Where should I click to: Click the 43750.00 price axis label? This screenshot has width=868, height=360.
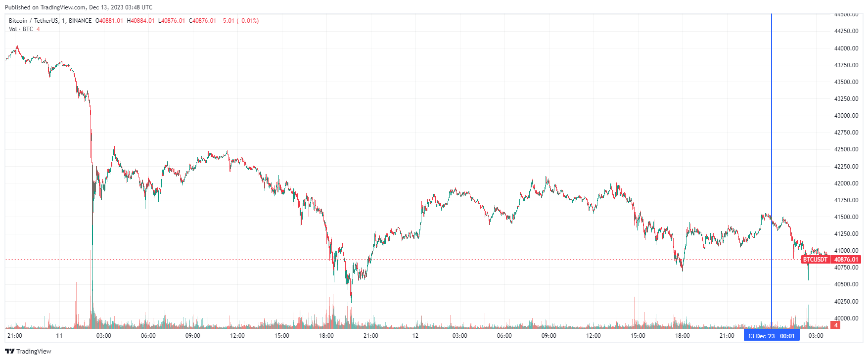click(846, 65)
